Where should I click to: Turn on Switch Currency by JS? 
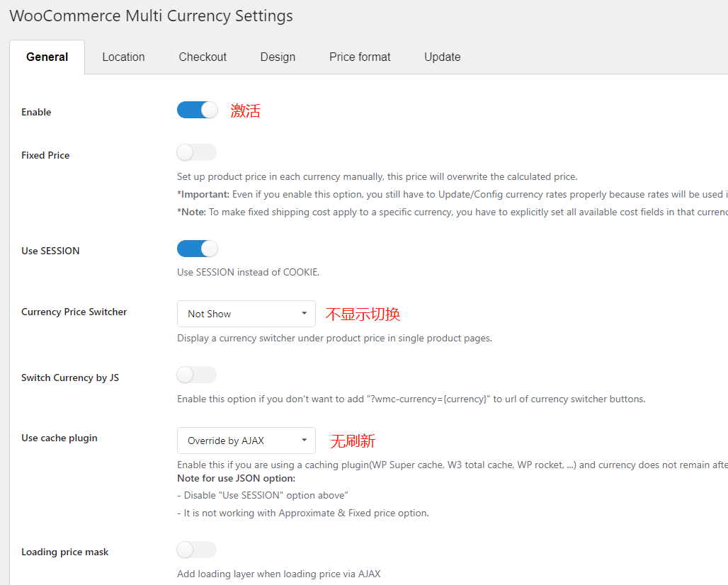point(197,375)
